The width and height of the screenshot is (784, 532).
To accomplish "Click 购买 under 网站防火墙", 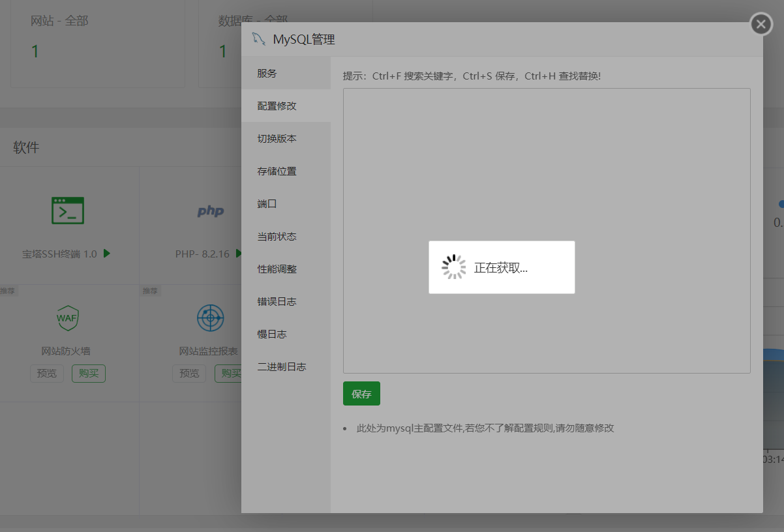I will click(89, 374).
